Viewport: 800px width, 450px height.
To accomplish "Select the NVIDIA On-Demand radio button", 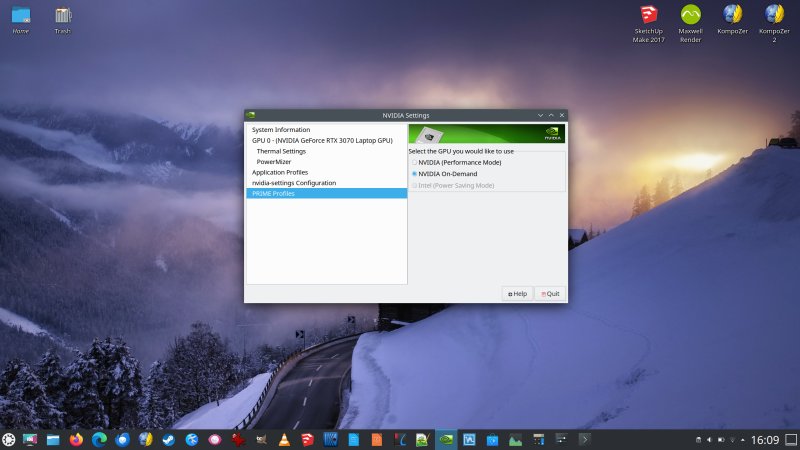I will (414, 173).
